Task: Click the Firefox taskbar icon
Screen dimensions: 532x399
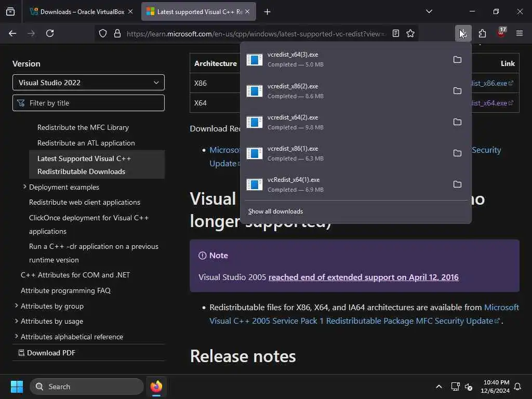Action: point(156,387)
